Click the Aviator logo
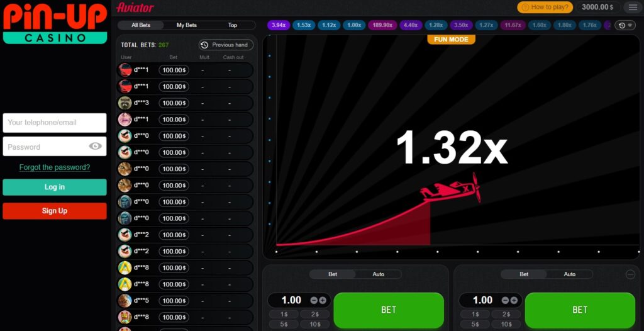Image resolution: width=644 pixels, height=331 pixels. point(135,8)
